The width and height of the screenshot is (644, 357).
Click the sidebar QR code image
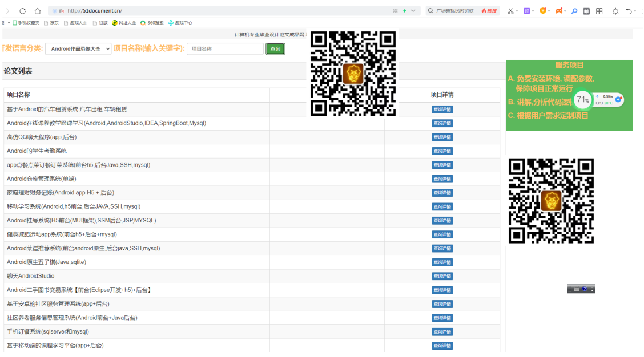pos(551,201)
